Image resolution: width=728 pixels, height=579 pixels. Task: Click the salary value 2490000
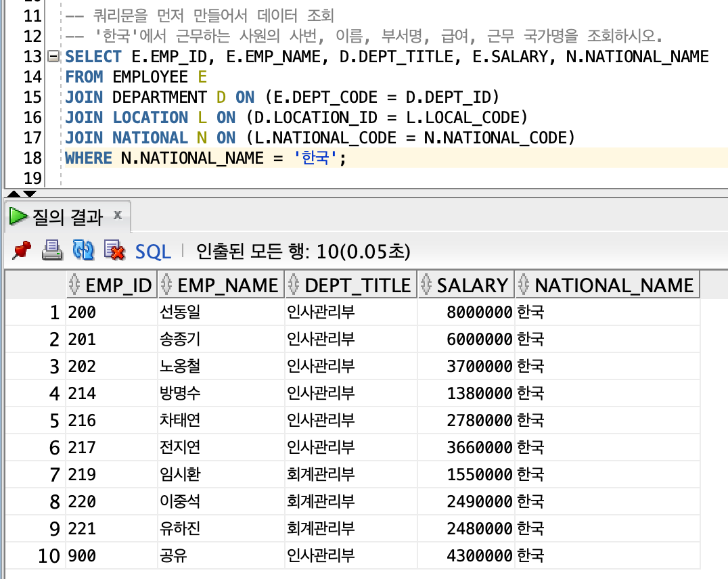[x=465, y=501]
